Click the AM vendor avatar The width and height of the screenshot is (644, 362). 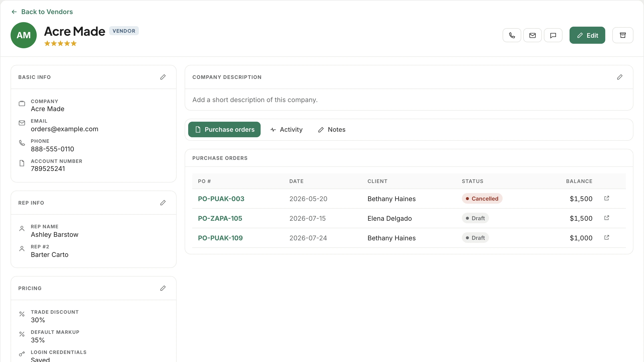click(x=24, y=35)
